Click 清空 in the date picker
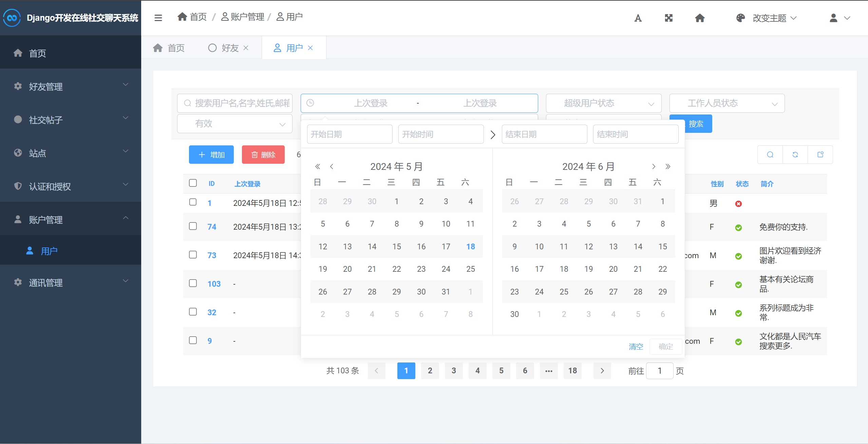The image size is (868, 444). click(636, 347)
